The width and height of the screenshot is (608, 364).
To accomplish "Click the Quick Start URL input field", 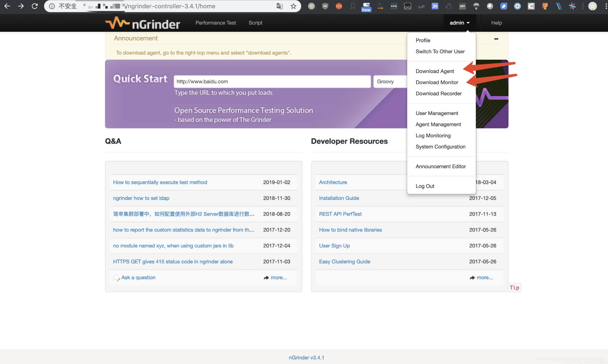I will [272, 82].
